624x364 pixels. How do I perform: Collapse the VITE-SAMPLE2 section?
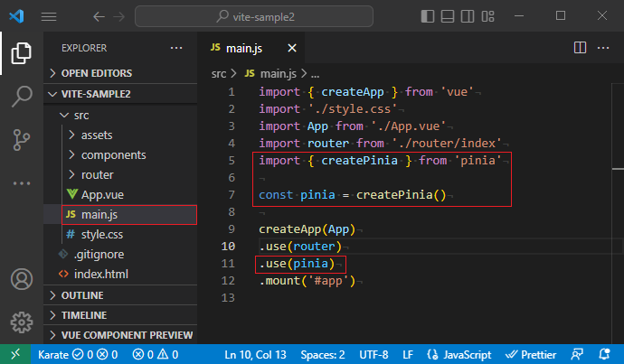pyautogui.click(x=120, y=94)
